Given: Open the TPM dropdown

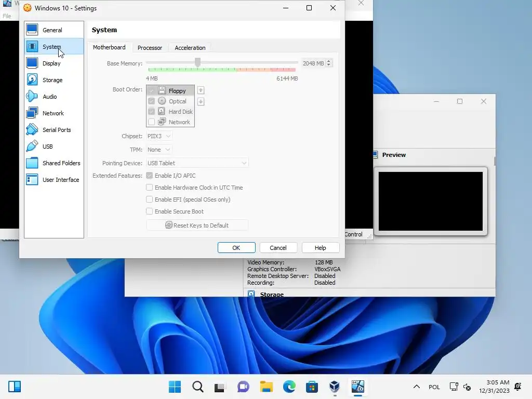Looking at the screenshot, I should (159, 150).
